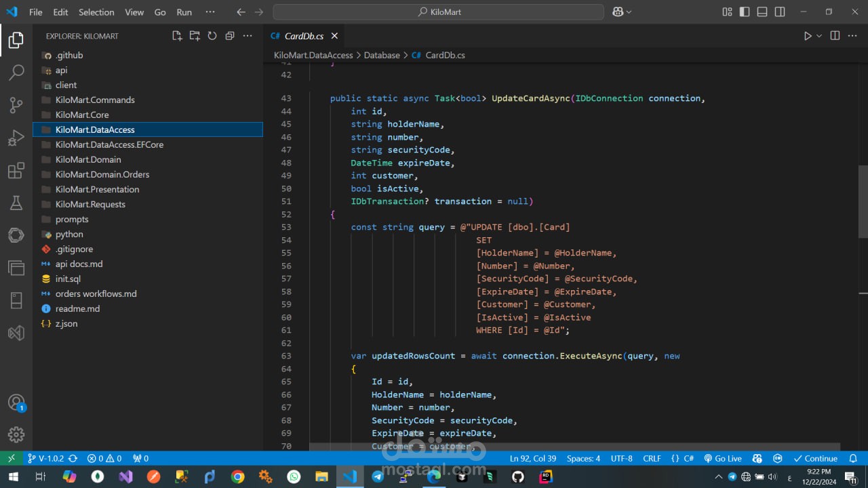Open Run and Debug view

pyautogui.click(x=16, y=138)
